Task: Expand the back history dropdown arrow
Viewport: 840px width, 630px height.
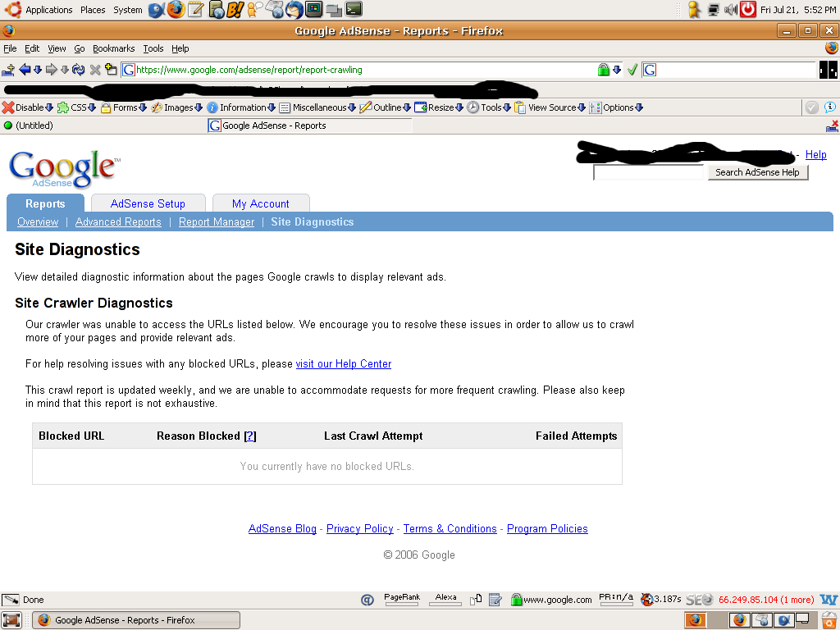Action: click(x=37, y=70)
